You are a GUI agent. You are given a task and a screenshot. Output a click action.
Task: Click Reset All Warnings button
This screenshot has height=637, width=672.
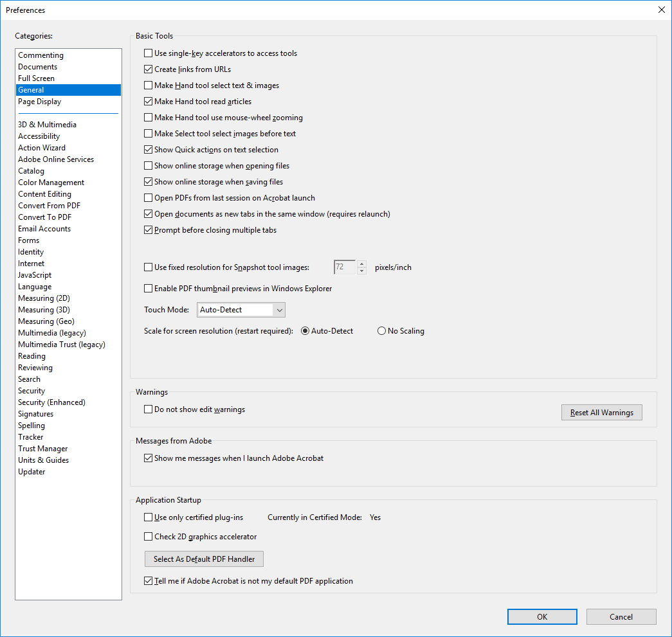click(x=602, y=413)
